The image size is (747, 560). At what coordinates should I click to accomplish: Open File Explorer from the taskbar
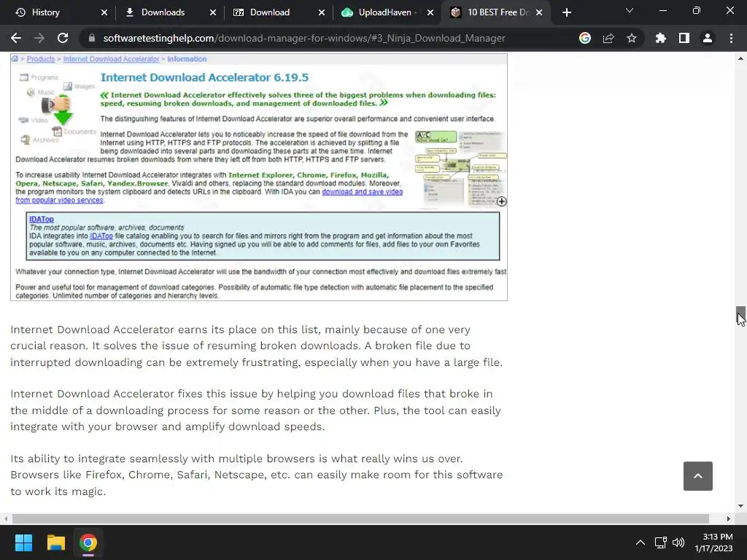(55, 542)
